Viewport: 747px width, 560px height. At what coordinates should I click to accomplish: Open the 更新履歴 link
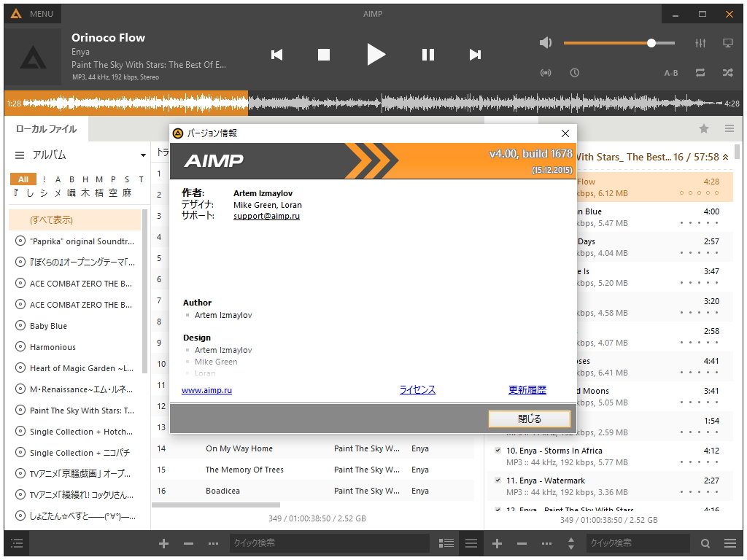point(527,389)
